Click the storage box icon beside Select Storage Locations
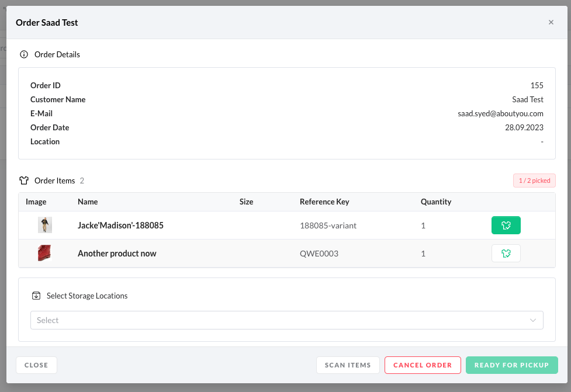 point(36,296)
